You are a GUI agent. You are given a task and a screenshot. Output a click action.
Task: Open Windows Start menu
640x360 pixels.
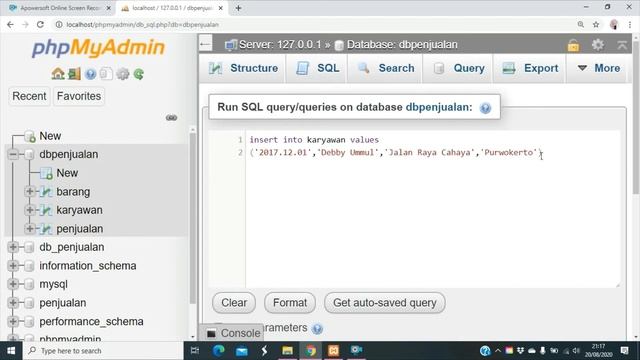[11, 351]
